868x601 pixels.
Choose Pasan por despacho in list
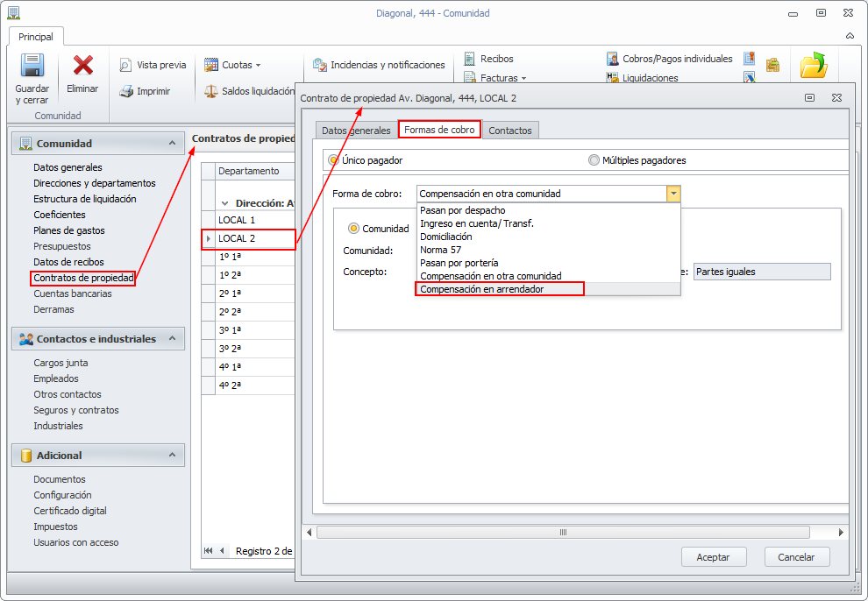(x=548, y=210)
